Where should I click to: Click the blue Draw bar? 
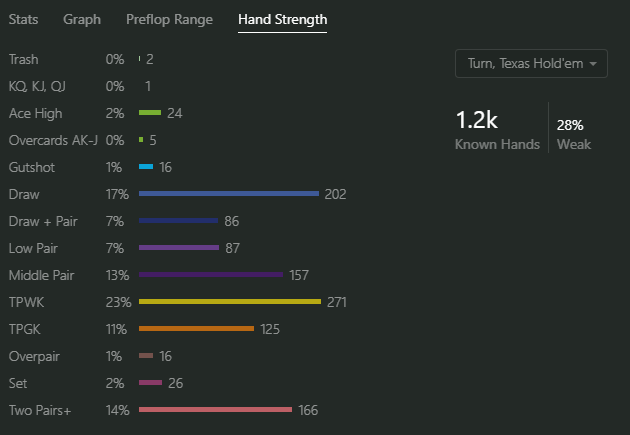pyautogui.click(x=228, y=193)
